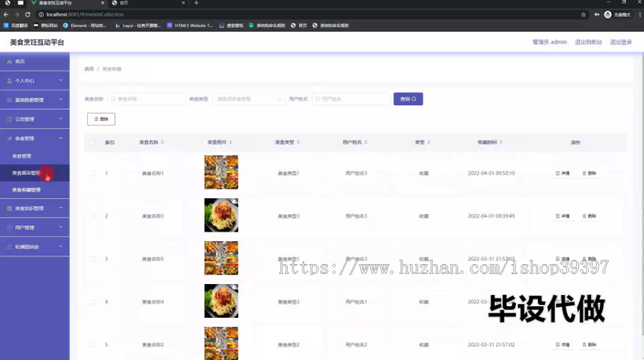Expand 用户管理 submenu chevron
Screen dimensions: 644x360
point(61,228)
